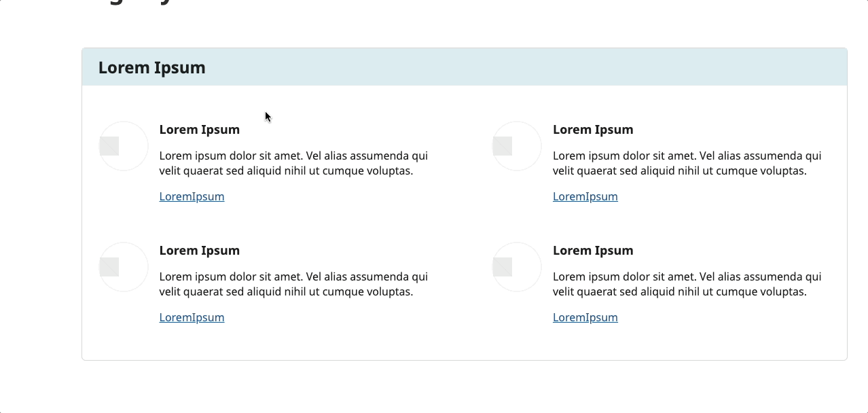Click the description paragraph in the top-left card

coord(293,163)
